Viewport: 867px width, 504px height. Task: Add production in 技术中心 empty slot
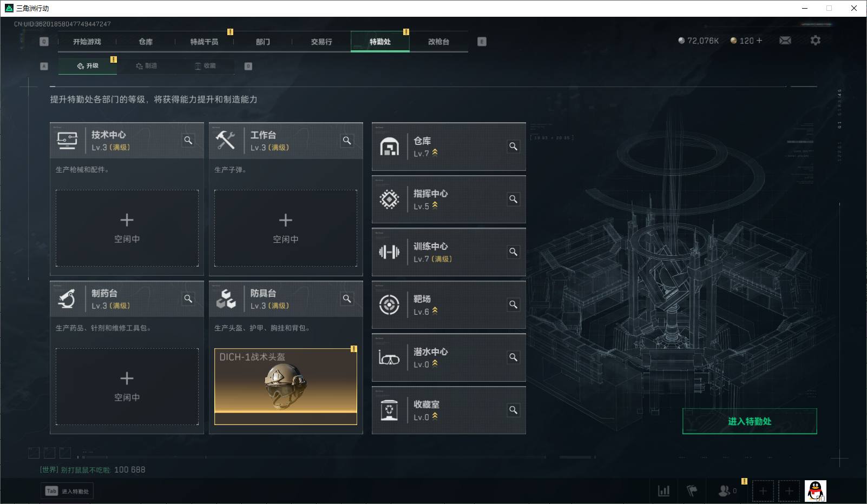click(127, 228)
